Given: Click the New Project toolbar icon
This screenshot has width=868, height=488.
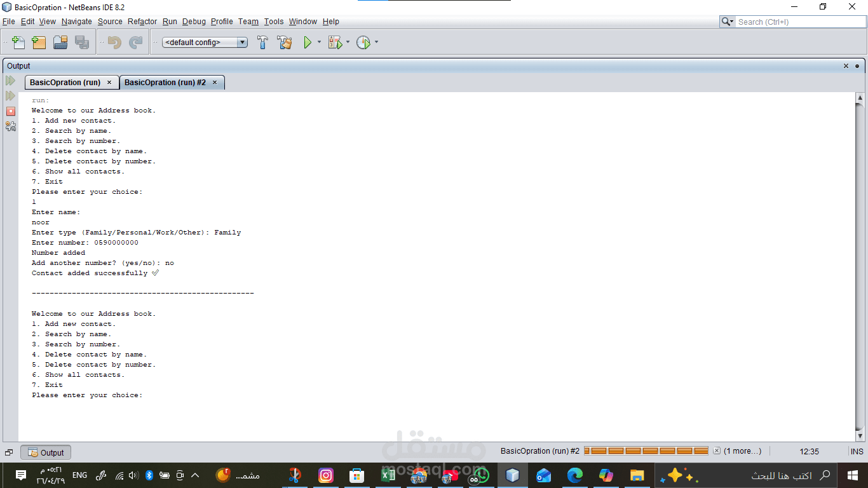Looking at the screenshot, I should tap(39, 43).
